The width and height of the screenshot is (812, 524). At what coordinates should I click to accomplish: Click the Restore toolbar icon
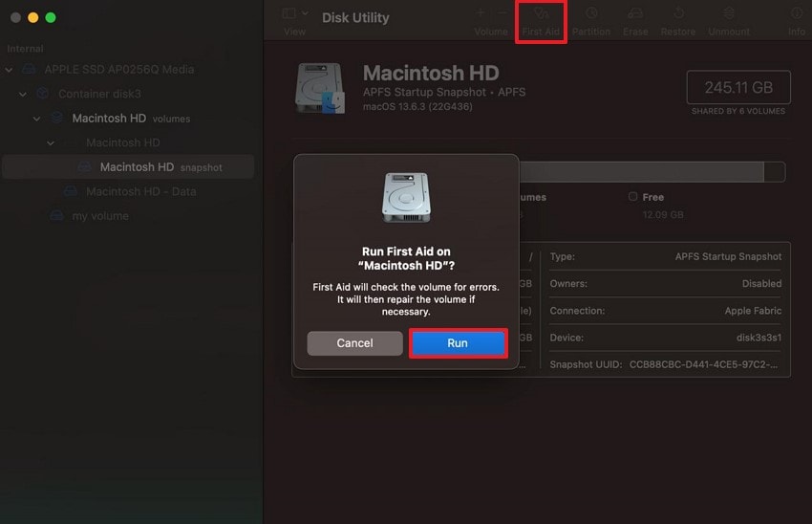point(678,13)
